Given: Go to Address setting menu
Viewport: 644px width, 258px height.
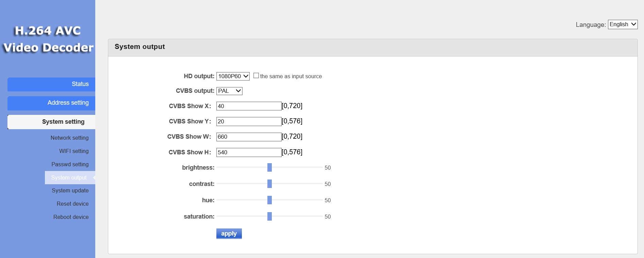Looking at the screenshot, I should 51,103.
